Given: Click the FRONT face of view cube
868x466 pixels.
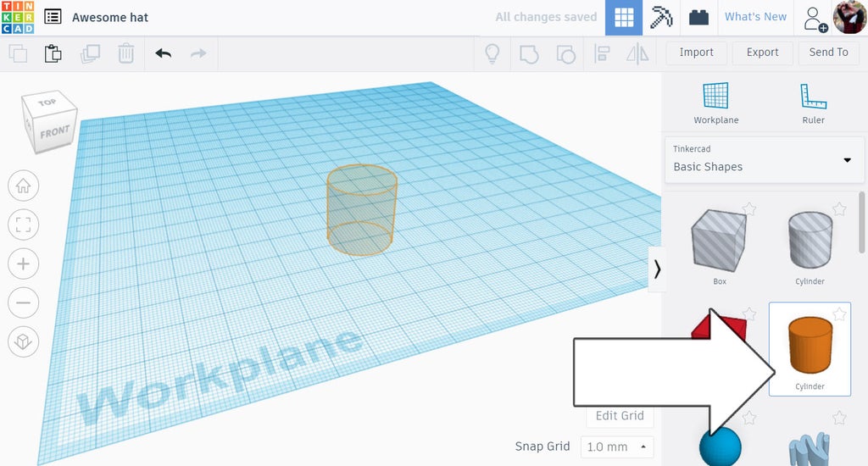Looking at the screenshot, I should [55, 133].
